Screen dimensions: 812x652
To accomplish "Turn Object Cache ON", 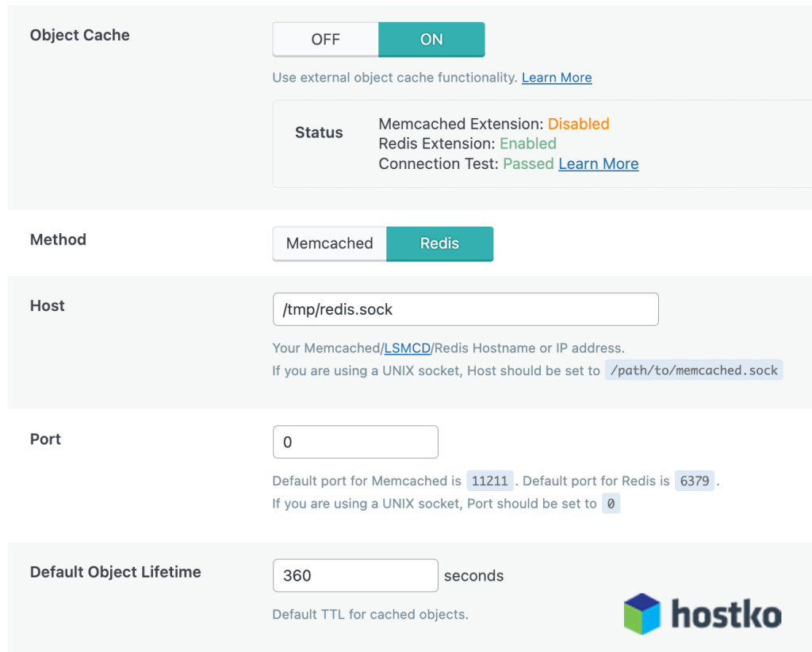I will coord(431,40).
